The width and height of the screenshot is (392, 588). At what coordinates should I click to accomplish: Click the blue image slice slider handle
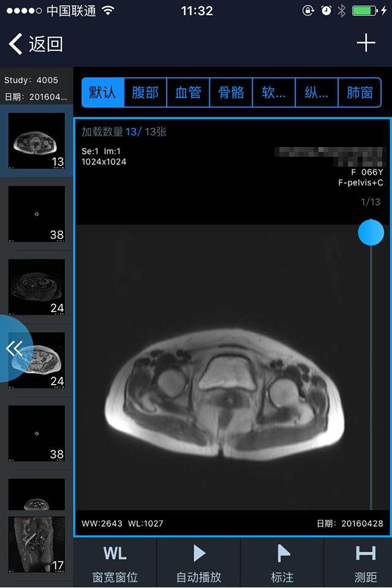coord(371,233)
